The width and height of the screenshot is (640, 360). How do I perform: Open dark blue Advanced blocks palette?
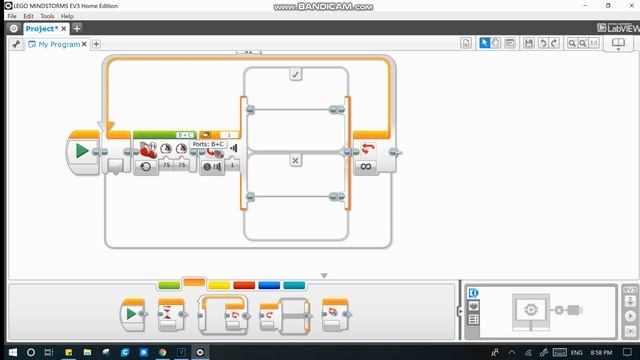269,285
